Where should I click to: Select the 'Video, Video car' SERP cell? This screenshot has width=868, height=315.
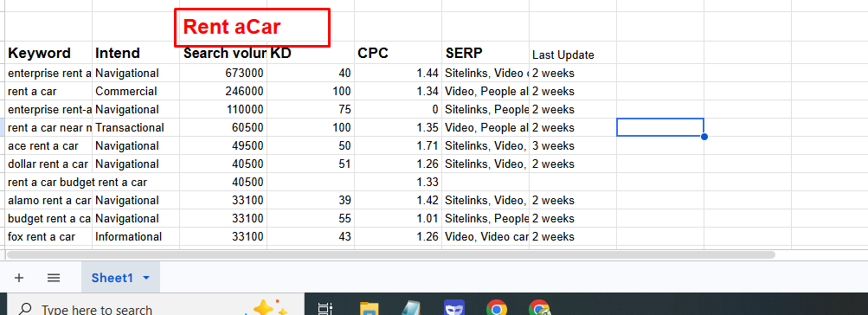(485, 237)
